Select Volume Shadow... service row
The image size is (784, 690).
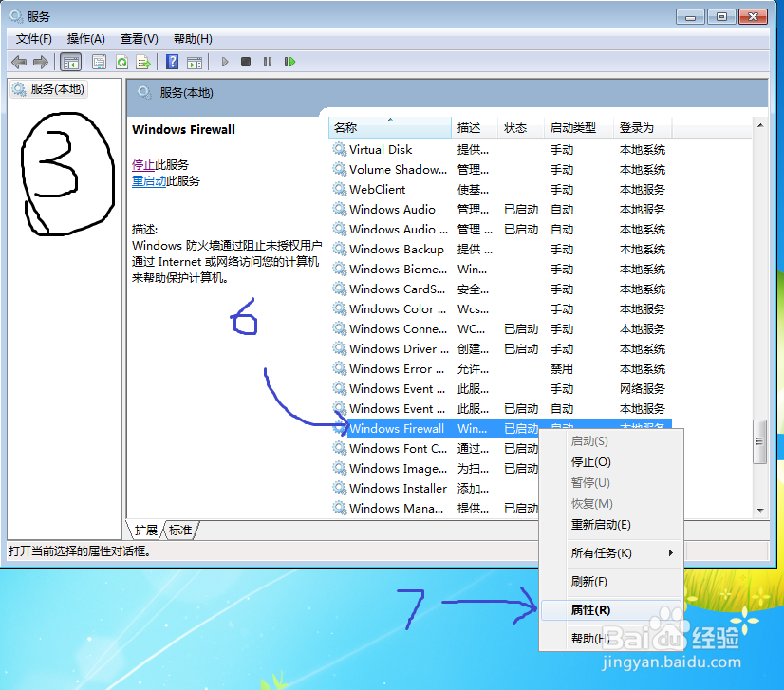(x=500, y=169)
